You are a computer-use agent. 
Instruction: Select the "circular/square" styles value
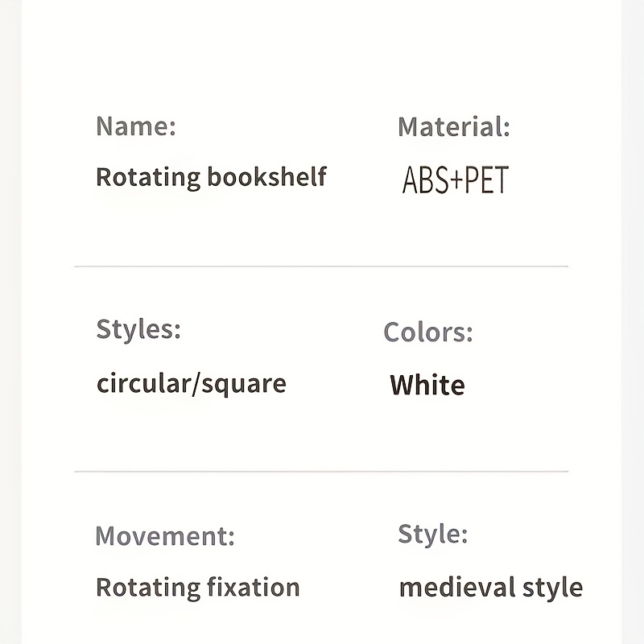(x=192, y=384)
